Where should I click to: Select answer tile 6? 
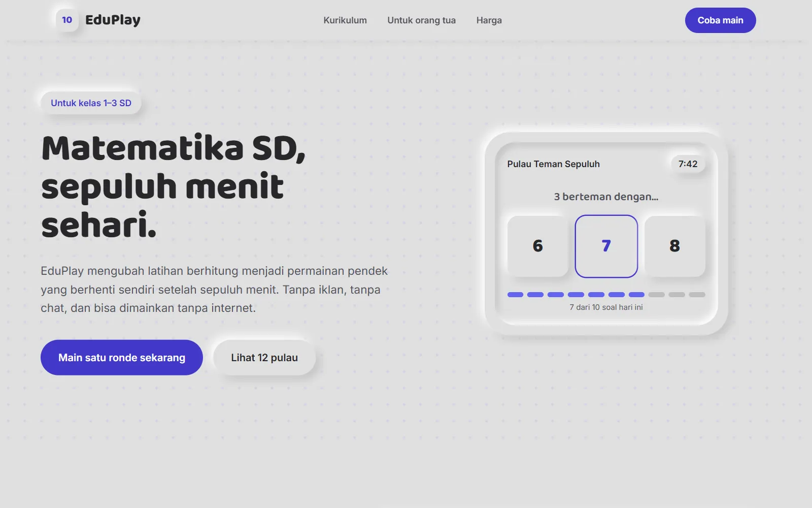tap(538, 246)
